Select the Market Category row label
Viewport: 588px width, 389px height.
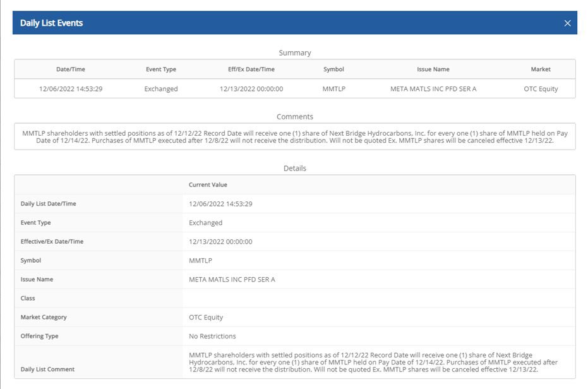(x=44, y=317)
